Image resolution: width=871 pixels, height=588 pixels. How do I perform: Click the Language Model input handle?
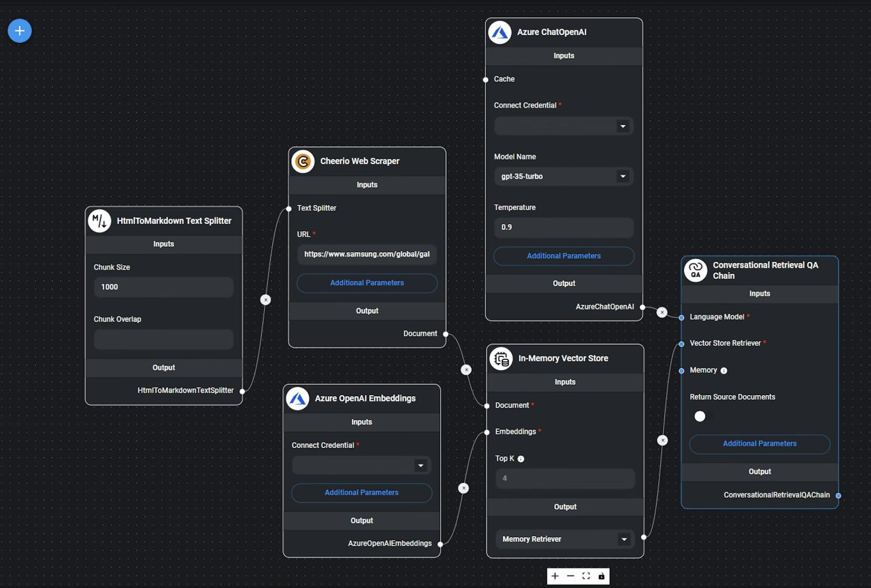682,318
